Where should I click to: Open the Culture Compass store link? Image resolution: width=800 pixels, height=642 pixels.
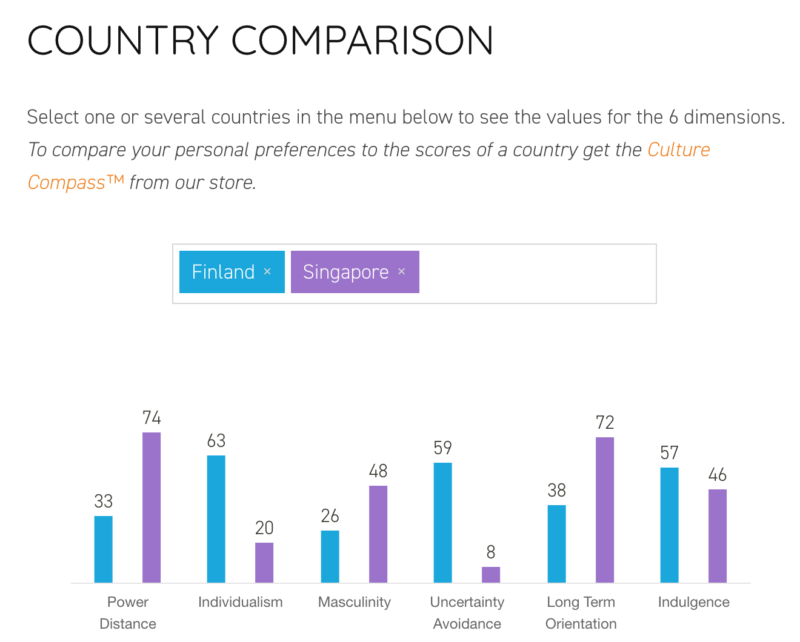coord(678,151)
